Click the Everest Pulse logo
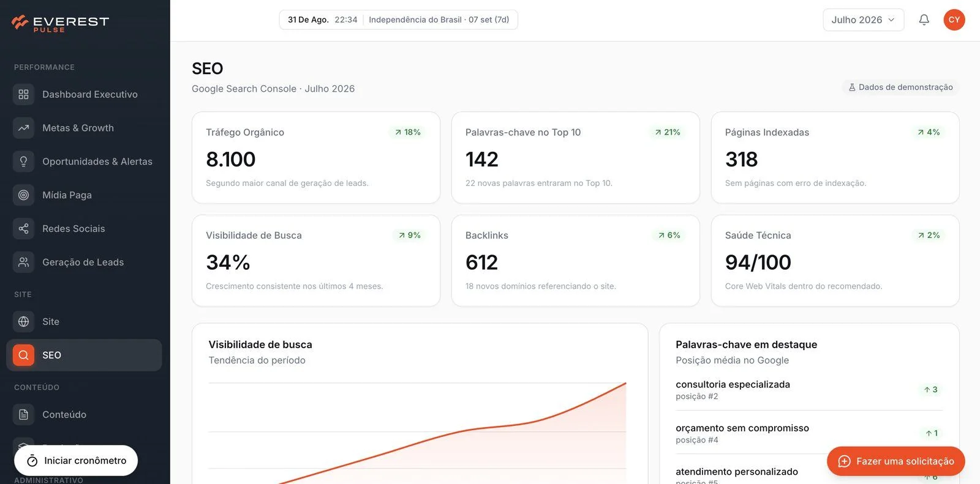 coord(60,23)
